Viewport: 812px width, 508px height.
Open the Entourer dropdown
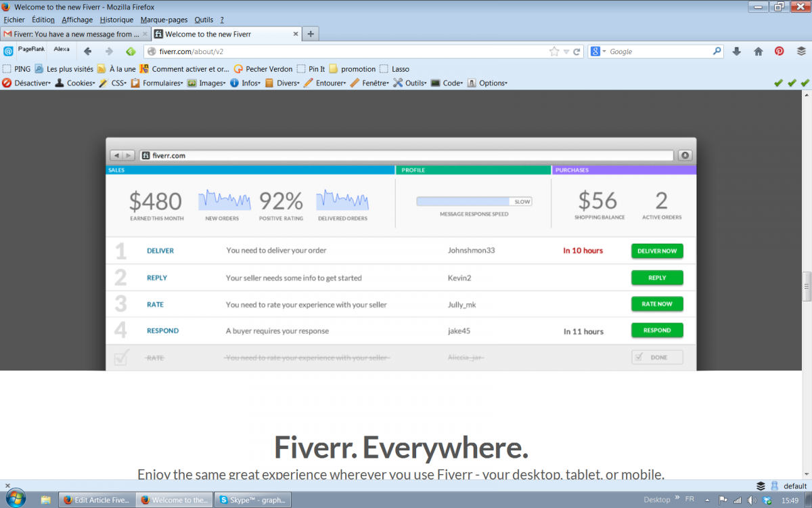tap(325, 83)
